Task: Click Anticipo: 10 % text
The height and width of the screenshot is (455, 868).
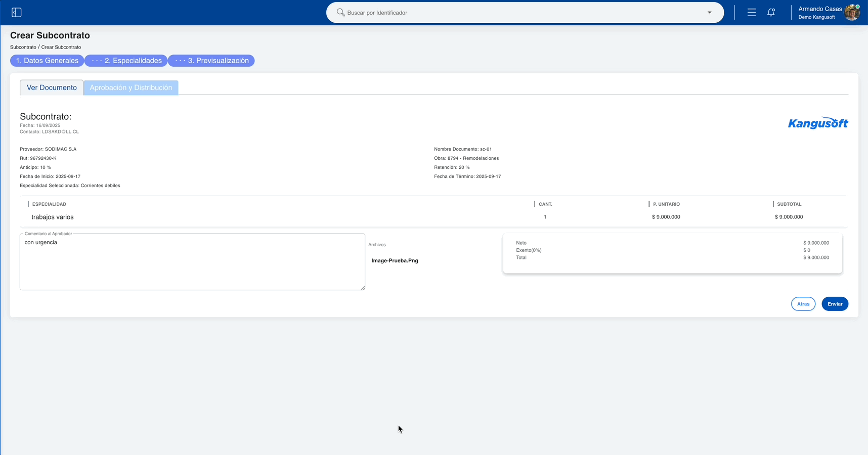Action: pos(35,167)
